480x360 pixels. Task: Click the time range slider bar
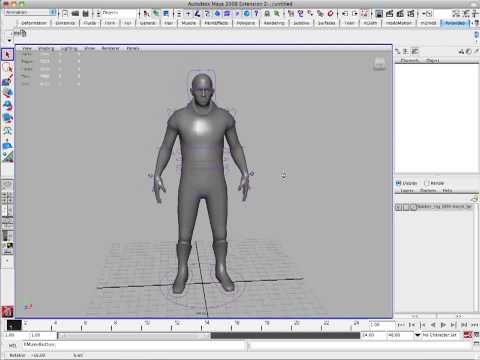pos(209,335)
